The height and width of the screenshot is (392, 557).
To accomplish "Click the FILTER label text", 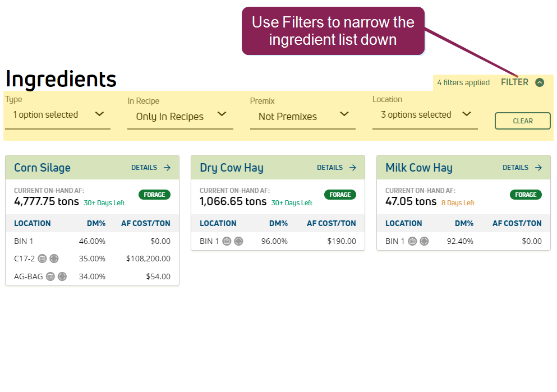I will click(x=514, y=82).
